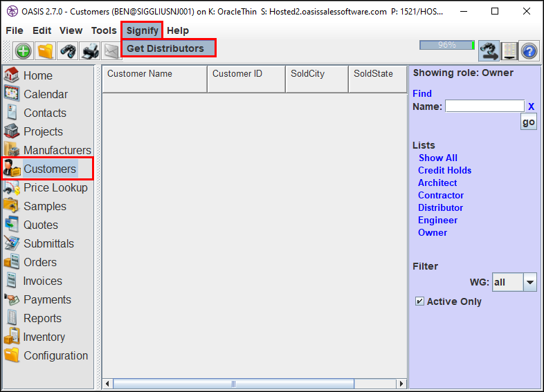Click the Architect list link
This screenshot has width=544, height=392.
tap(437, 183)
